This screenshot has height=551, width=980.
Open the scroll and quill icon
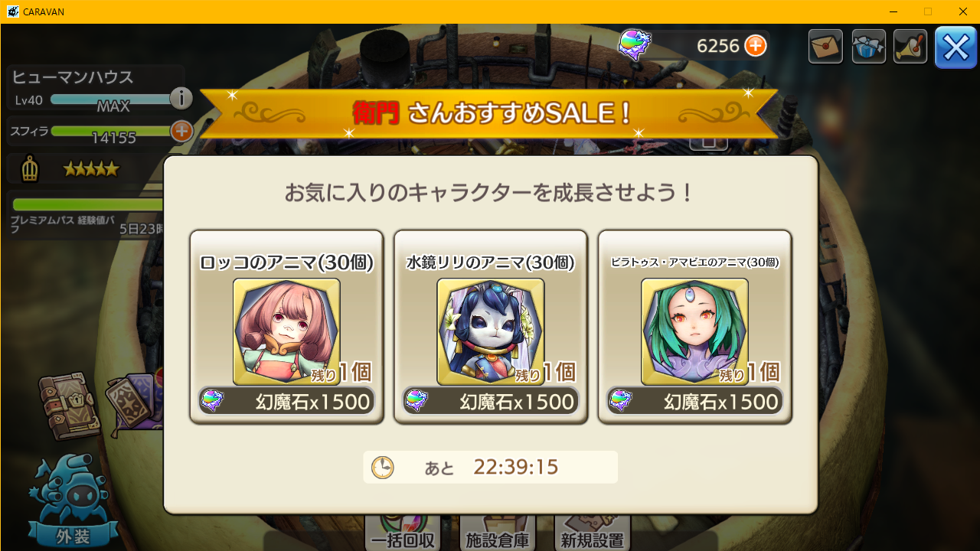click(910, 47)
